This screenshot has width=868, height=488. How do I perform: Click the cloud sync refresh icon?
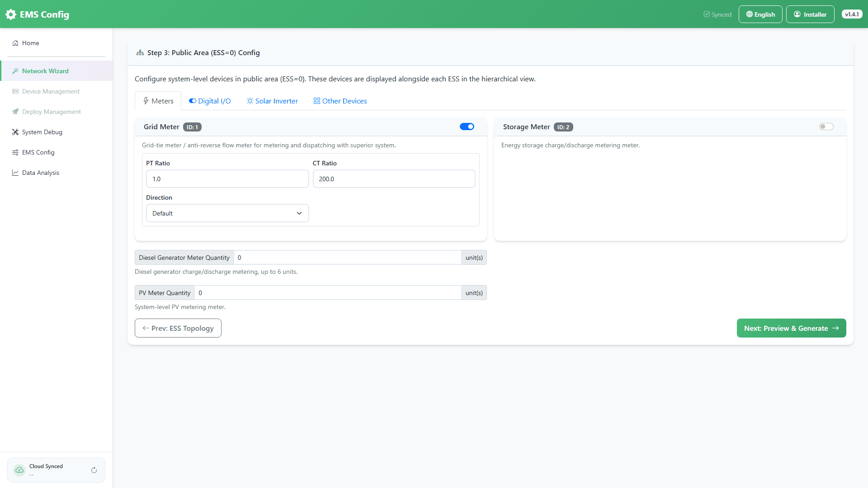click(94, 470)
